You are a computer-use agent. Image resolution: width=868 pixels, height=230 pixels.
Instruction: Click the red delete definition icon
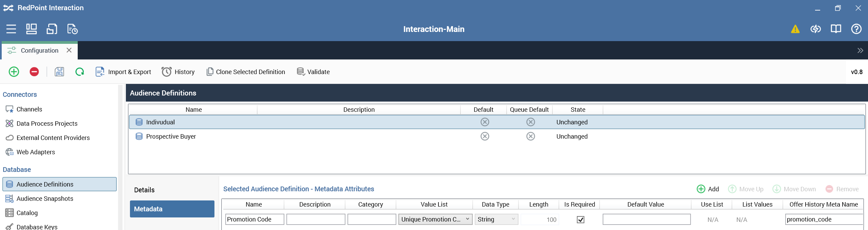(x=34, y=72)
